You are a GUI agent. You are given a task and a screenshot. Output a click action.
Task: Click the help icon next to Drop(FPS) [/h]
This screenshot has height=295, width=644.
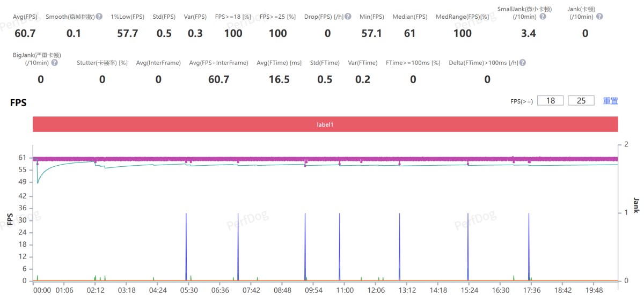click(x=348, y=17)
